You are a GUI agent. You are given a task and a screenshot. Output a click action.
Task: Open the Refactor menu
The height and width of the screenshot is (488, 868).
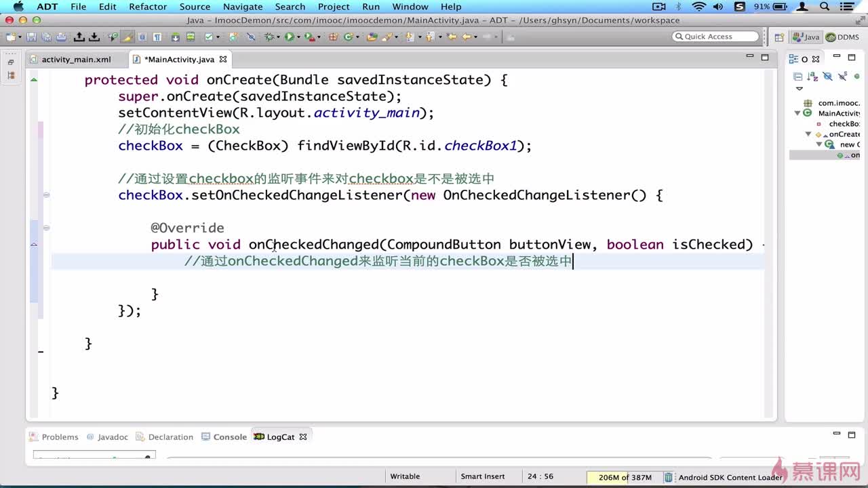tap(148, 7)
